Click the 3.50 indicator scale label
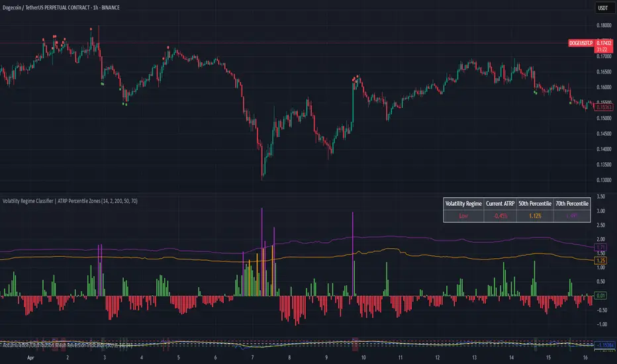This screenshot has width=617, height=364. [600, 197]
